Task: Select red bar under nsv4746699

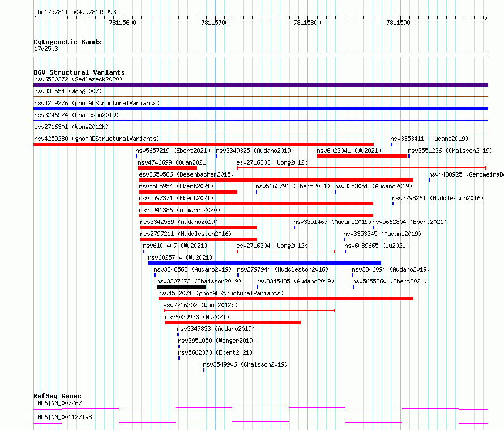Action: (x=168, y=168)
